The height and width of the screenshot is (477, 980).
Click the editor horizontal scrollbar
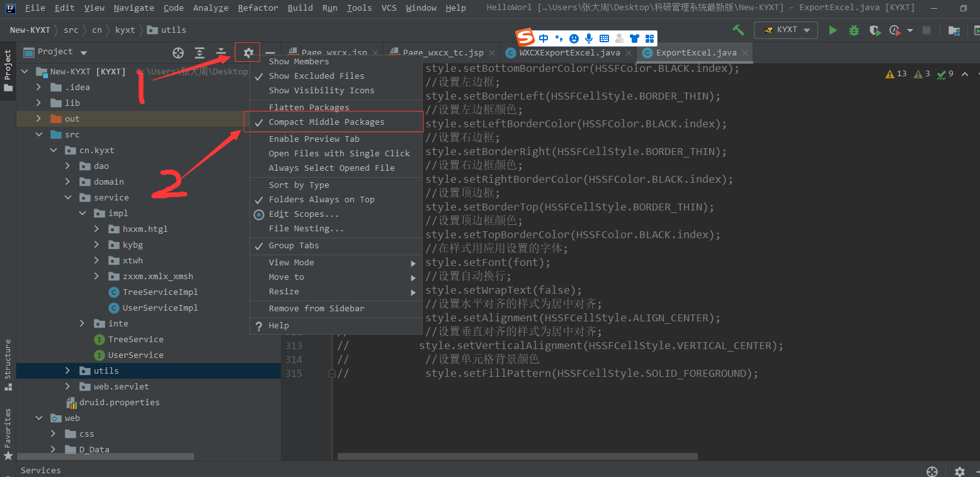click(x=517, y=456)
